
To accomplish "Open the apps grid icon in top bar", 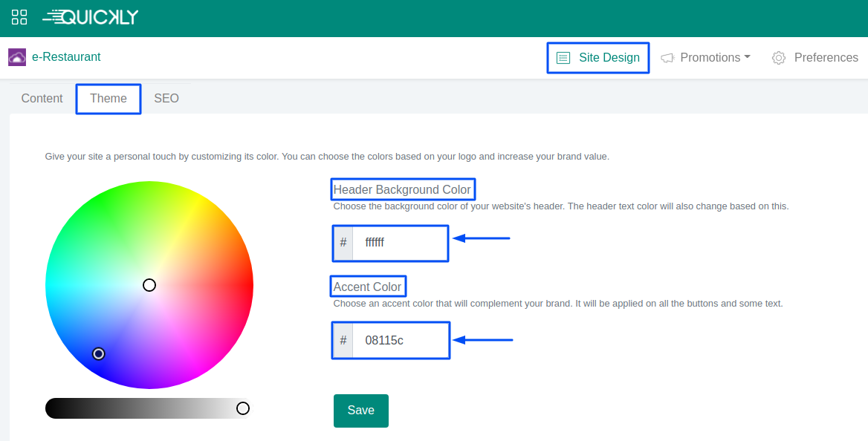I will point(19,18).
